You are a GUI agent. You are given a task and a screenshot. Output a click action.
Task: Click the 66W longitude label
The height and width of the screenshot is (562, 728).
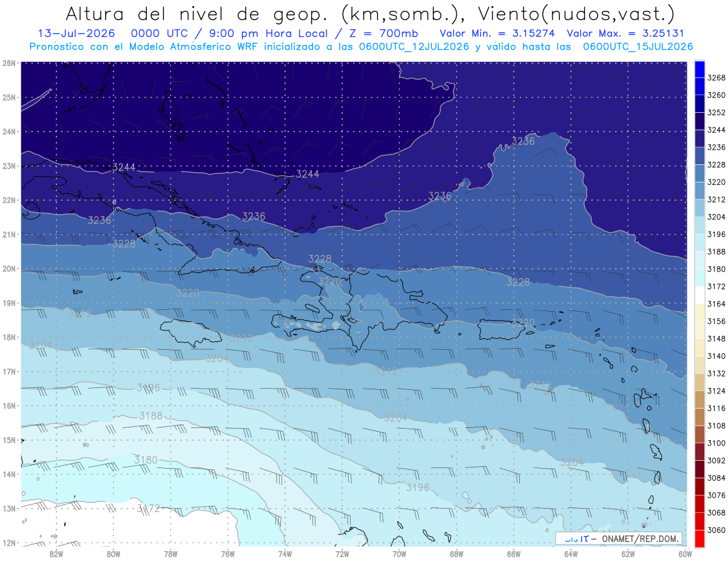(x=514, y=554)
